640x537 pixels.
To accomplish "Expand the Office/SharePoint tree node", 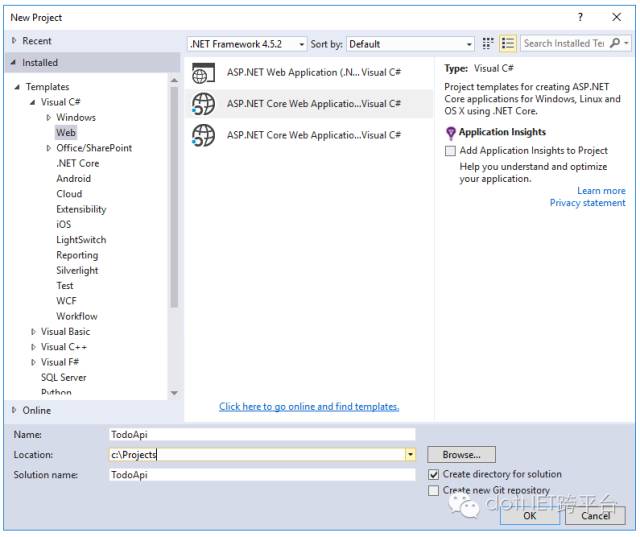I will pyautogui.click(x=49, y=148).
